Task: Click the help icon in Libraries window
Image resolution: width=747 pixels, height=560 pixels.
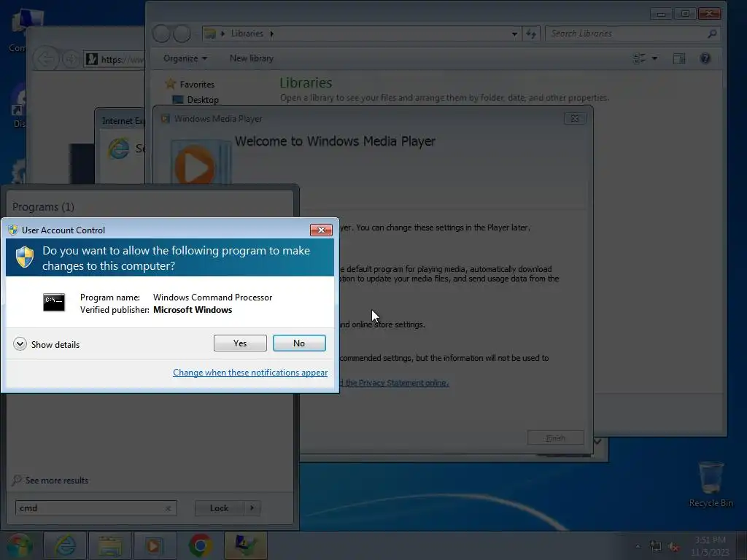Action: coord(705,58)
